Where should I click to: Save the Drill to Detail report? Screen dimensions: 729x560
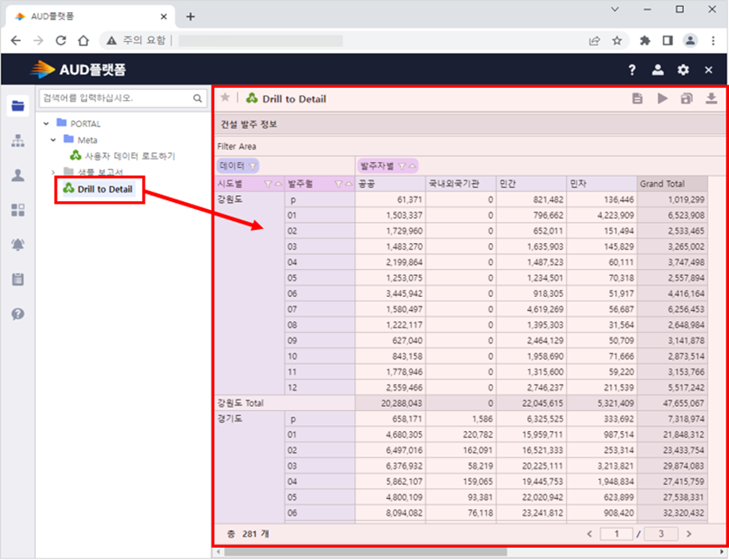(x=638, y=98)
